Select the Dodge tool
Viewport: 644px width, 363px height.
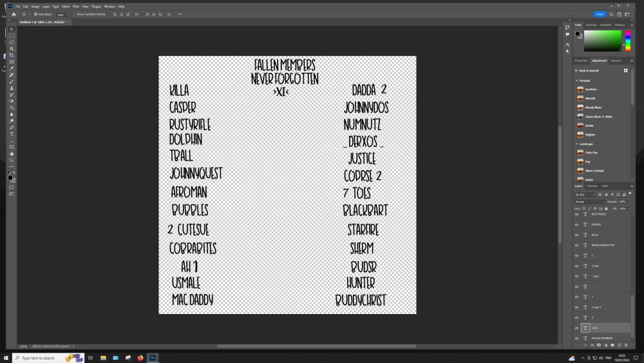[x=12, y=121]
